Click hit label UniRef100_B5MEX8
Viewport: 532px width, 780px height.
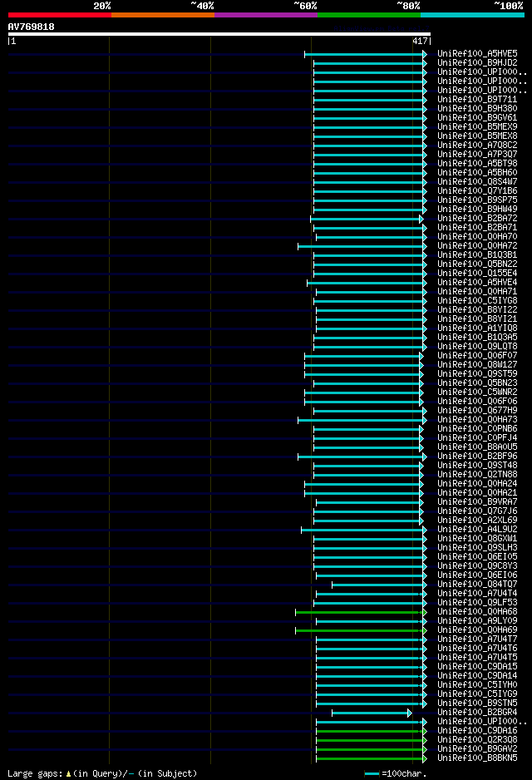(477, 136)
